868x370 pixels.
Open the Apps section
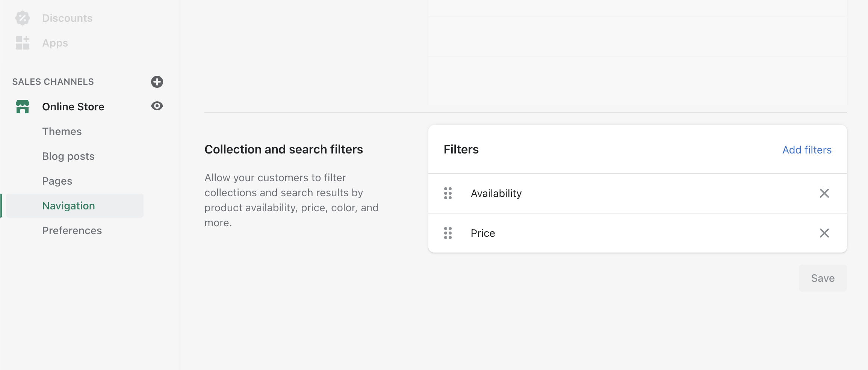(55, 43)
